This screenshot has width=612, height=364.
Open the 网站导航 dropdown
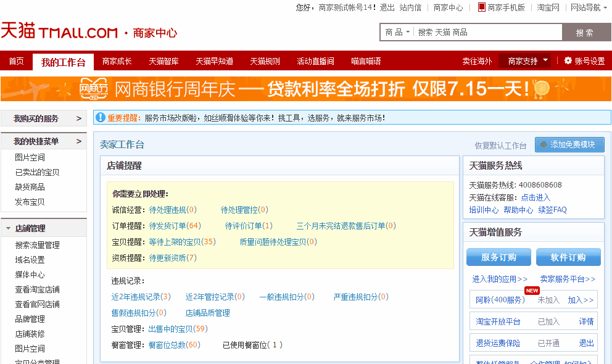pos(589,7)
